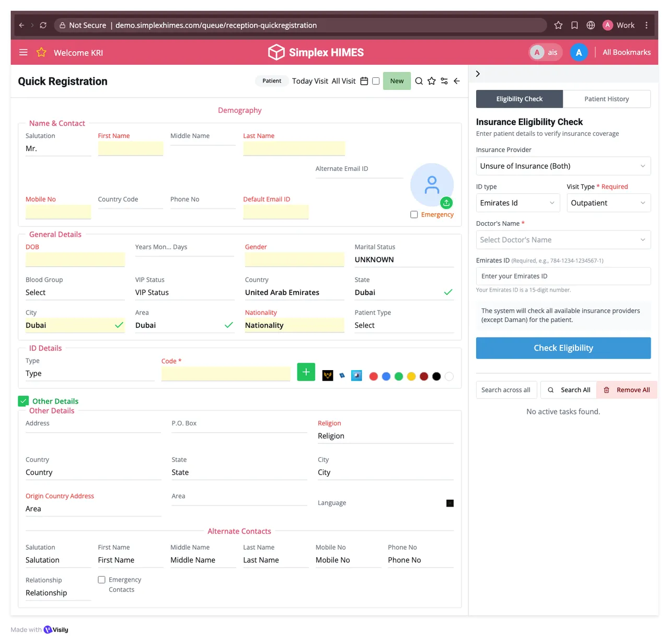Viewport: 669px width, 644px height.
Task: Open the browser three-dot menu
Action: point(647,25)
